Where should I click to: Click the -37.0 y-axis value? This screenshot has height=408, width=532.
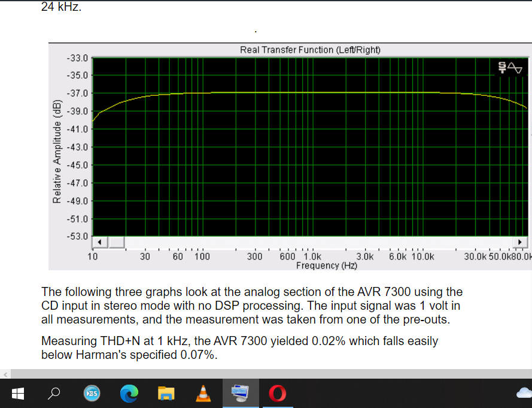point(77,93)
